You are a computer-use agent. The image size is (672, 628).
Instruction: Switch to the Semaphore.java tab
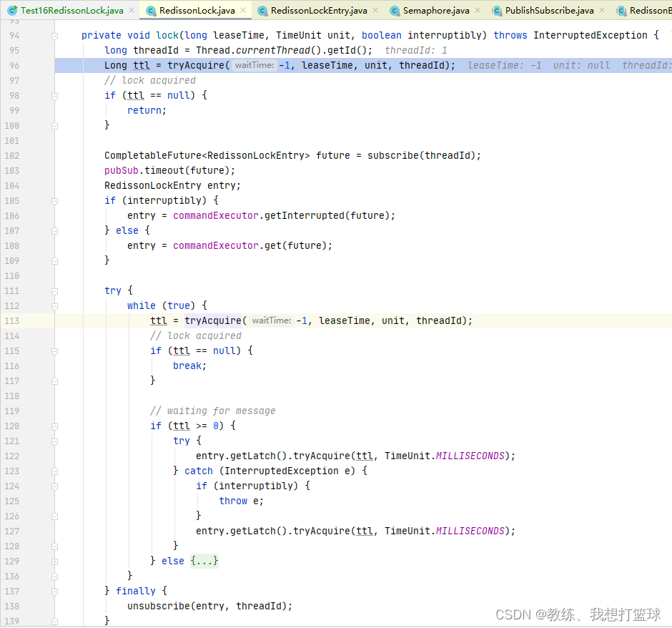[x=436, y=10]
